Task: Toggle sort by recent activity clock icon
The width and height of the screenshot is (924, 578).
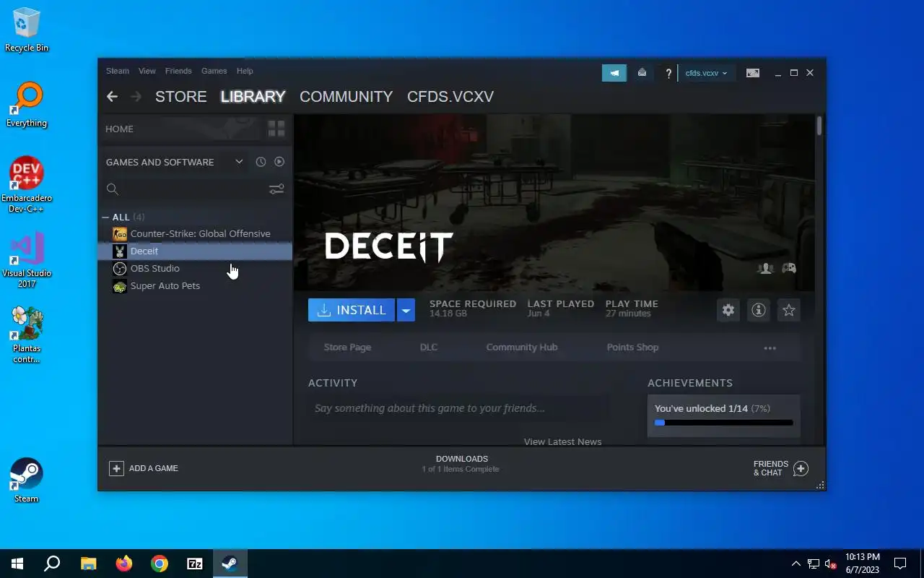Action: click(261, 162)
